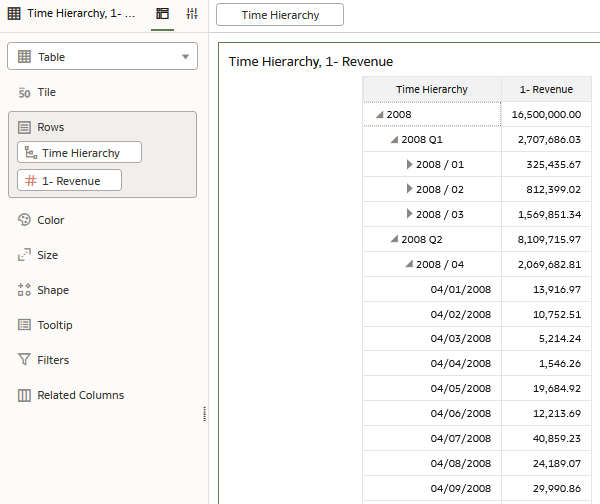Viewport: 600px width, 504px height.
Task: Collapse the 2008 Q2 quarter row
Action: 394,240
